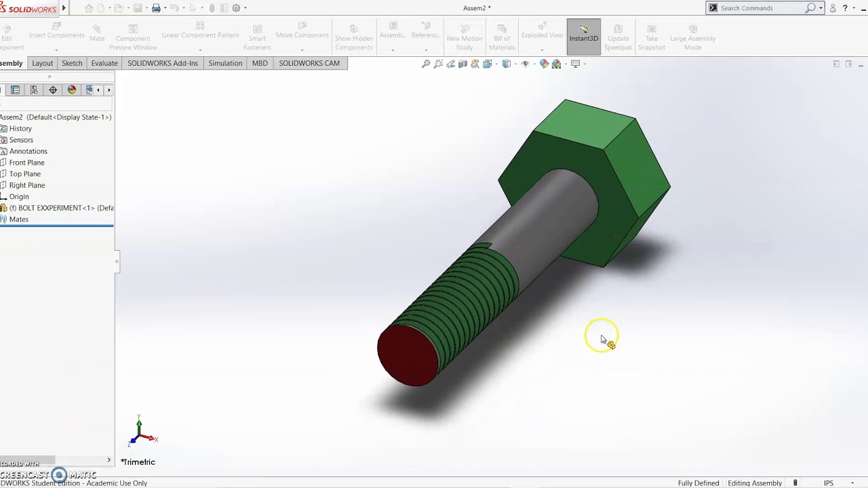Image resolution: width=868 pixels, height=488 pixels.
Task: Select History in the feature tree
Action: tap(20, 128)
